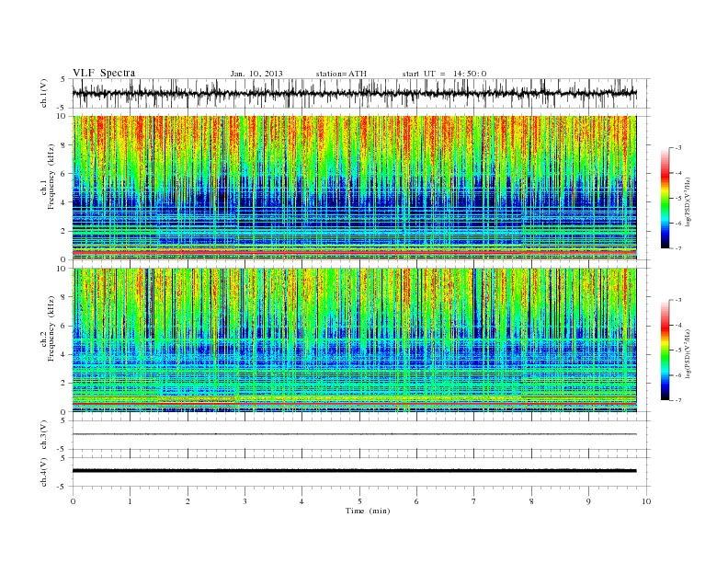Click ch.2 frequency tick "6" kHz

[63, 326]
